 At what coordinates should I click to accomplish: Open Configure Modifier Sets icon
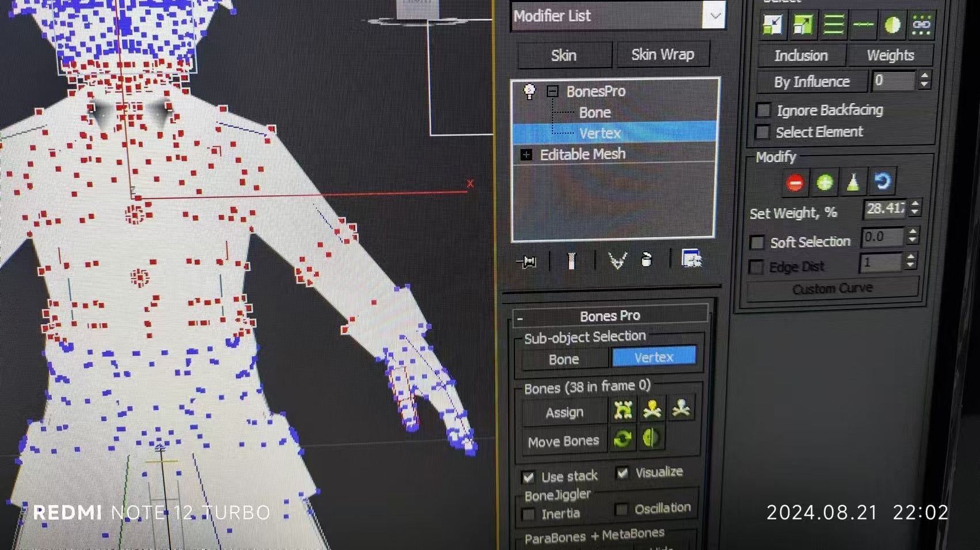click(x=691, y=259)
